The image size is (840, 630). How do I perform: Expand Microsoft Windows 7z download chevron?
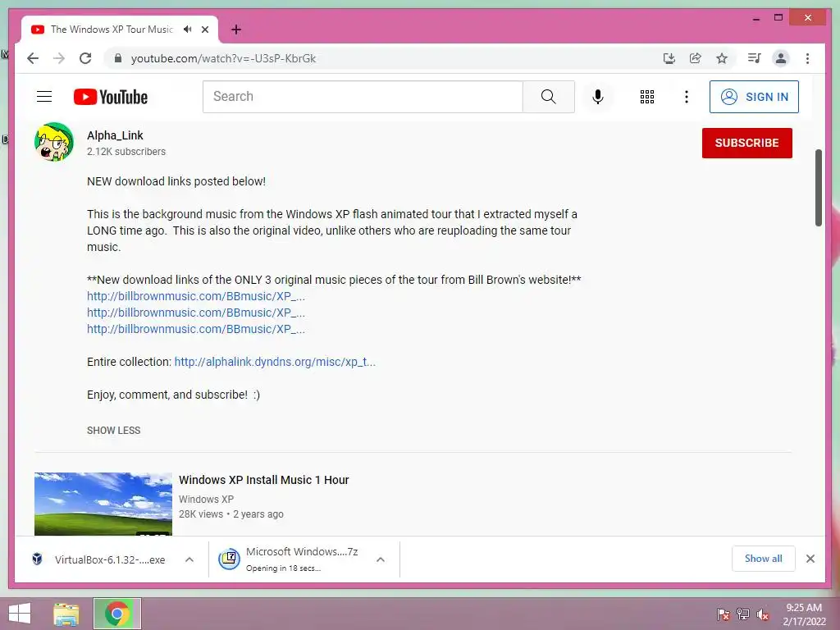381,559
